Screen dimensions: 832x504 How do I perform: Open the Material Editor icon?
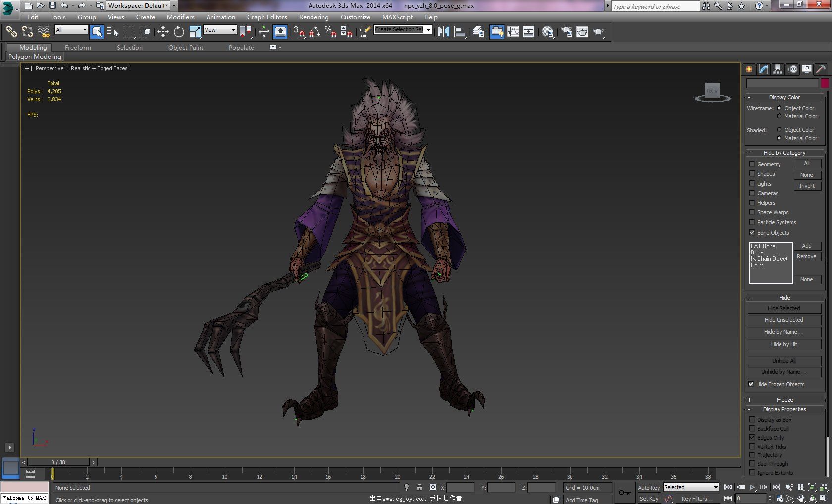coord(547,32)
